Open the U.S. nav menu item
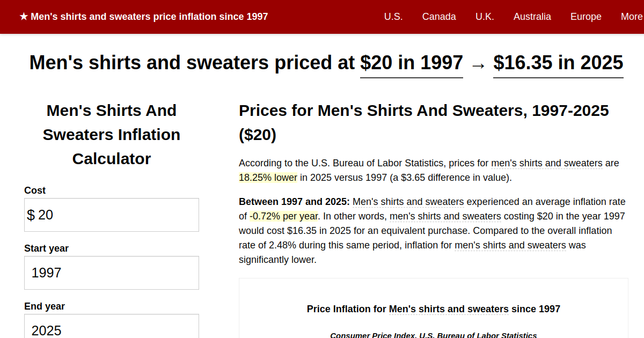This screenshot has height=338, width=644. 393,17
